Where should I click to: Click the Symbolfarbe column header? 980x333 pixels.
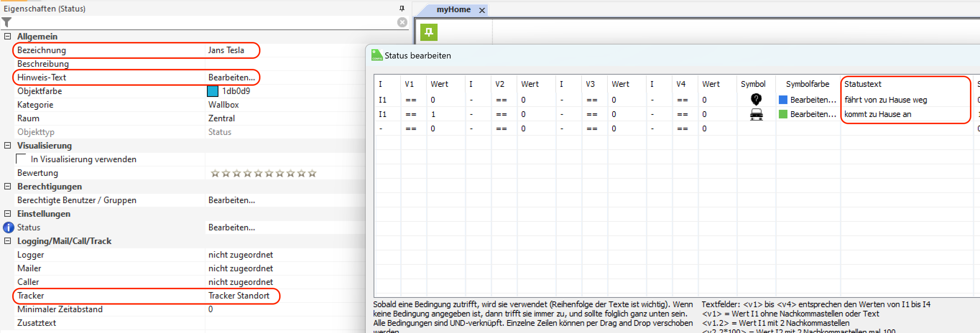[807, 84]
